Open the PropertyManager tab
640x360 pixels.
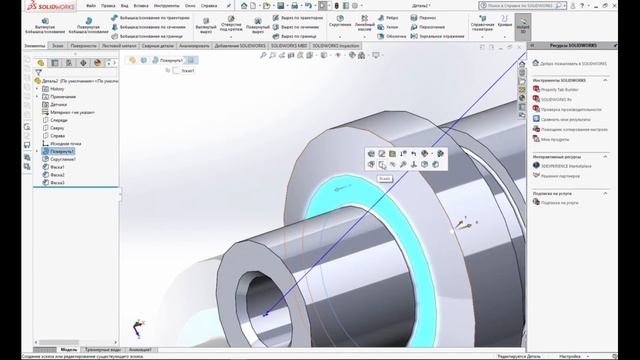(x=55, y=62)
